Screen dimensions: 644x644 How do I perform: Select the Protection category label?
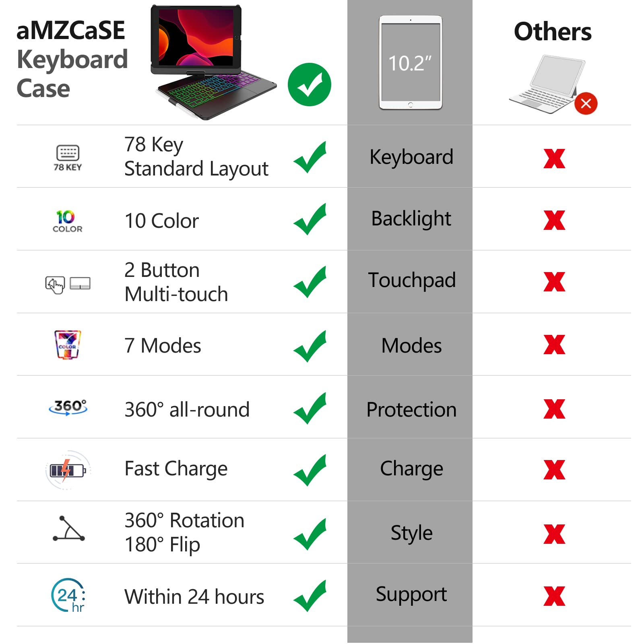411,410
